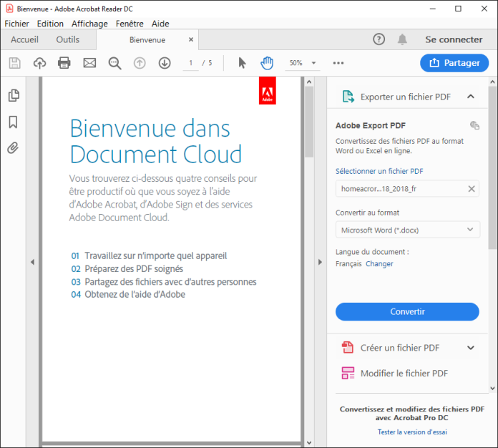Click copy icon beside Adobe Export PDF

coord(474,125)
